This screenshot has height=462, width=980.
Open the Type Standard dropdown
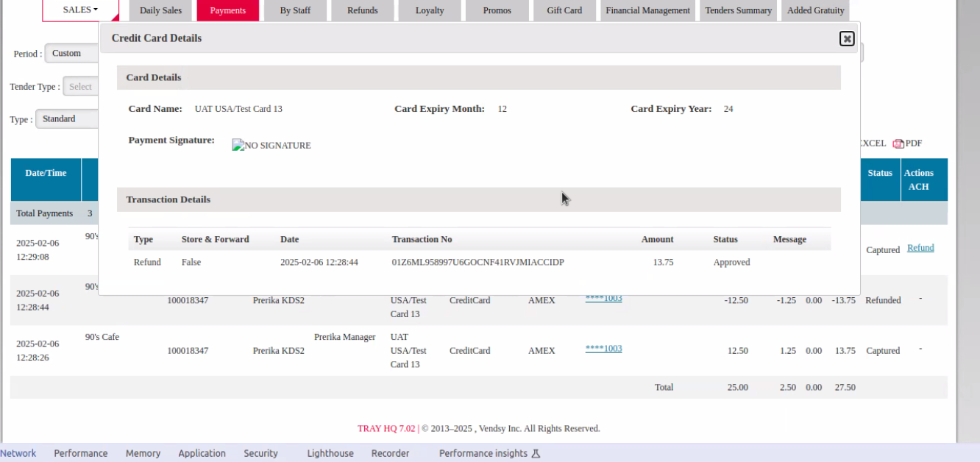pos(68,118)
